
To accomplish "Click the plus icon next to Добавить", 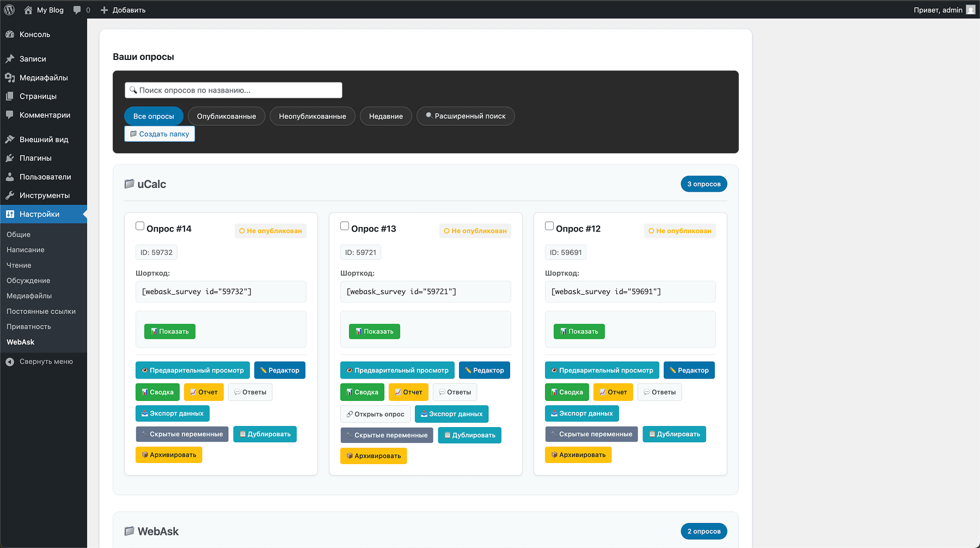I will [105, 10].
